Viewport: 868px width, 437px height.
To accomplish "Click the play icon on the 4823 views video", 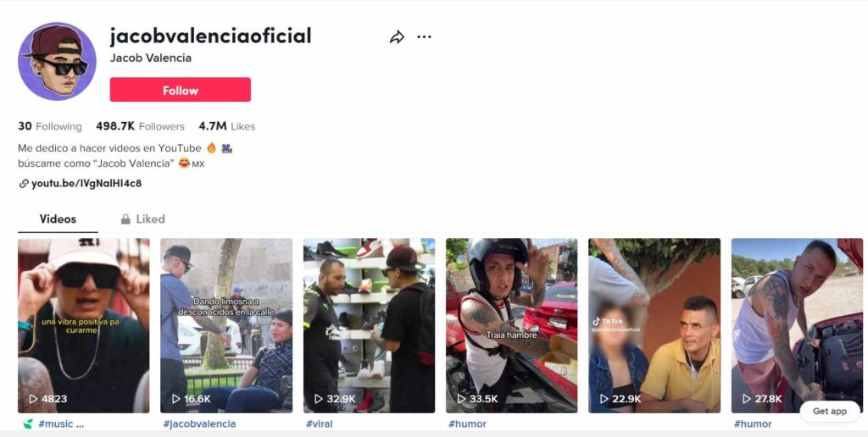I will coord(33,398).
